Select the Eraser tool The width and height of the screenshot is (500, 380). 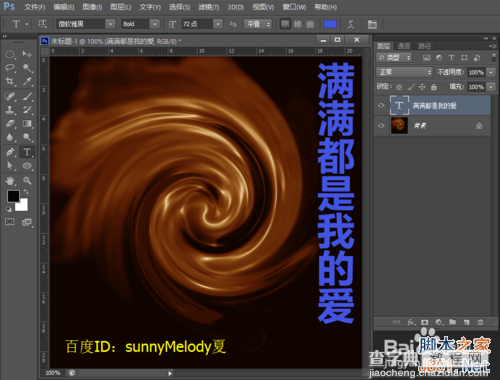click(x=10, y=124)
